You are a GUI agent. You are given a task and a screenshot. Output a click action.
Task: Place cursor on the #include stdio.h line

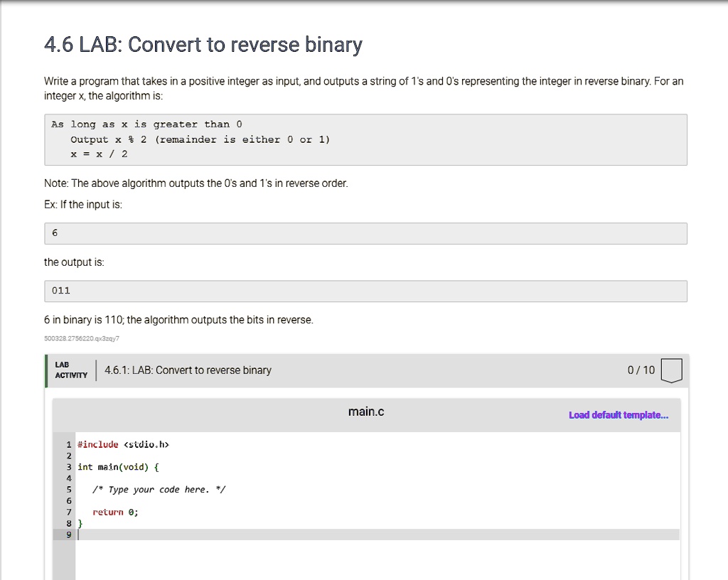coord(124,444)
